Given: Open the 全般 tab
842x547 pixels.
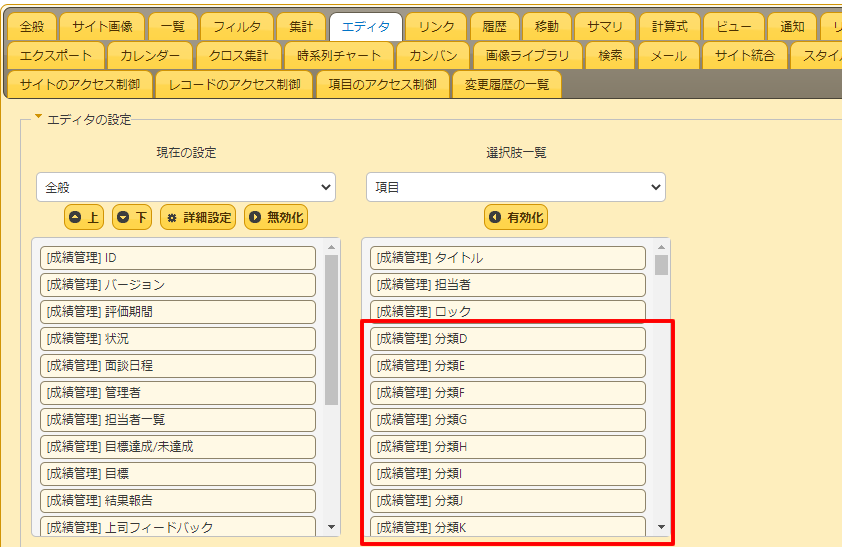Looking at the screenshot, I should click(x=32, y=26).
